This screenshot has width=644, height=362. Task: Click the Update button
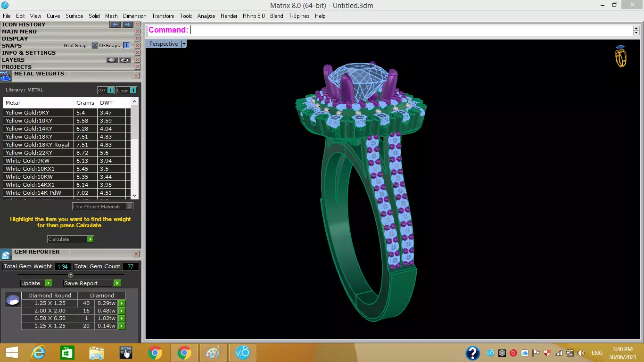pyautogui.click(x=36, y=283)
